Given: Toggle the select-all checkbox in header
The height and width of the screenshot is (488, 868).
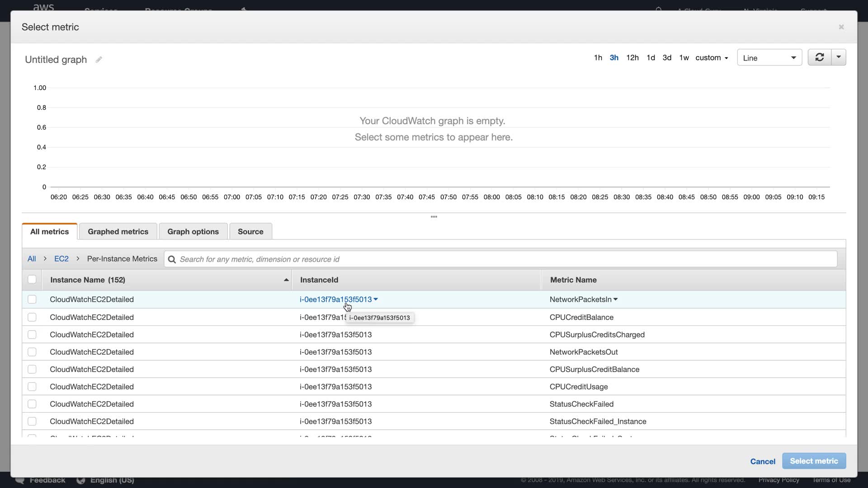Looking at the screenshot, I should pyautogui.click(x=32, y=280).
